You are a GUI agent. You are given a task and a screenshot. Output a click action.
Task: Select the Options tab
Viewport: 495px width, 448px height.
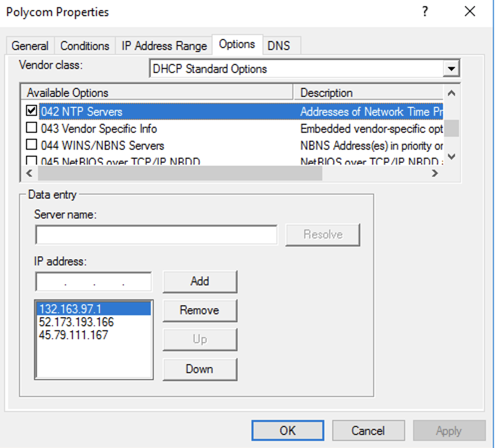pyautogui.click(x=237, y=44)
